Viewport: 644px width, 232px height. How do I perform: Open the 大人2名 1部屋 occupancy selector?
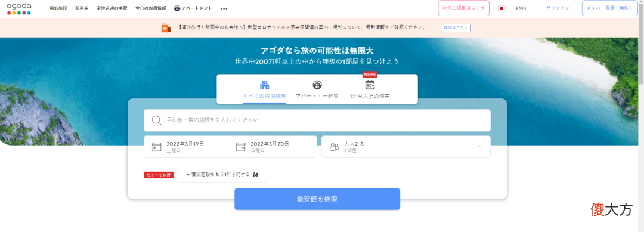406,147
